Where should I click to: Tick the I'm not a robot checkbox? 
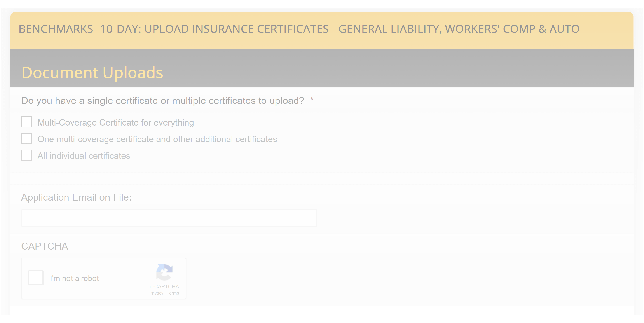click(36, 278)
